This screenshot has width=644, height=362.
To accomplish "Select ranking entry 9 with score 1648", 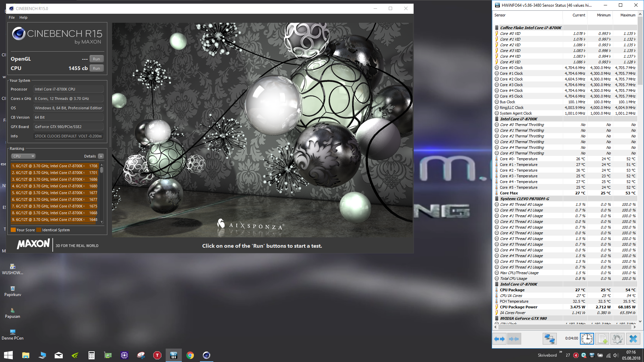I will (x=55, y=220).
